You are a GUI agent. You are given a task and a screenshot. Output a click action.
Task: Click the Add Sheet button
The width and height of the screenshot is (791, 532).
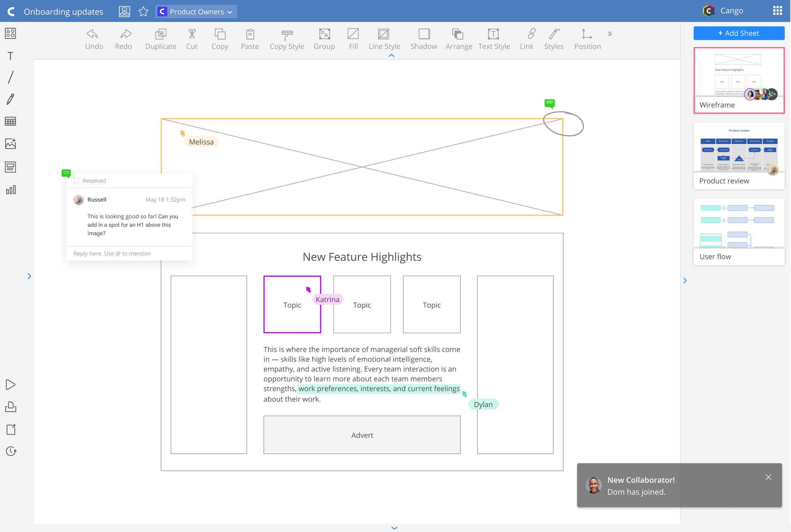(x=738, y=33)
